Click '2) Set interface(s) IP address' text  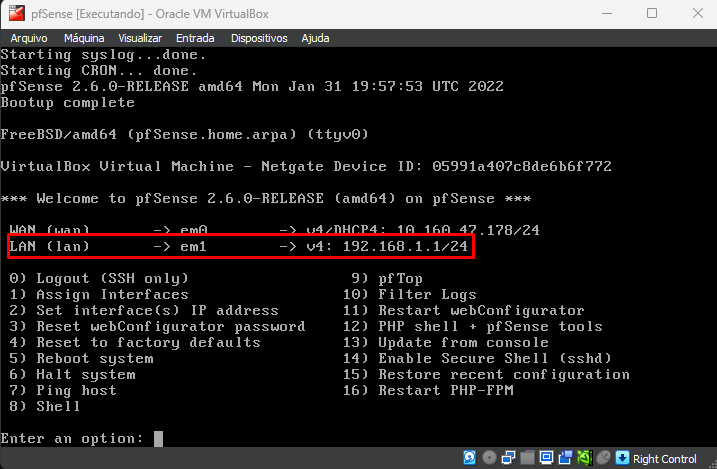point(144,310)
